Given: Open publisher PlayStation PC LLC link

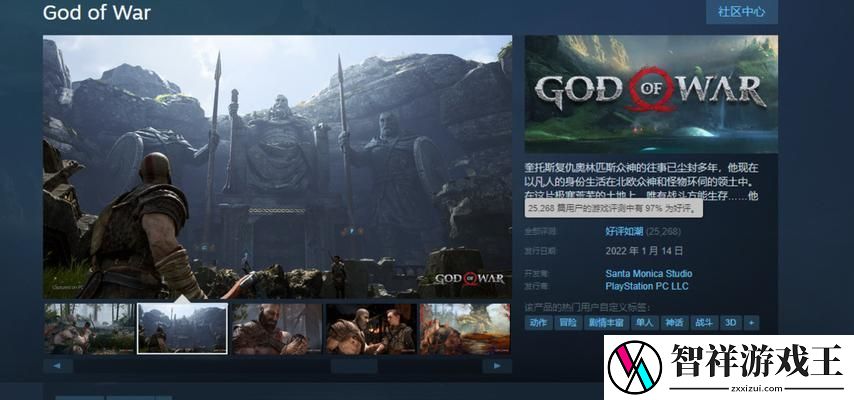Looking at the screenshot, I should click(x=646, y=286).
